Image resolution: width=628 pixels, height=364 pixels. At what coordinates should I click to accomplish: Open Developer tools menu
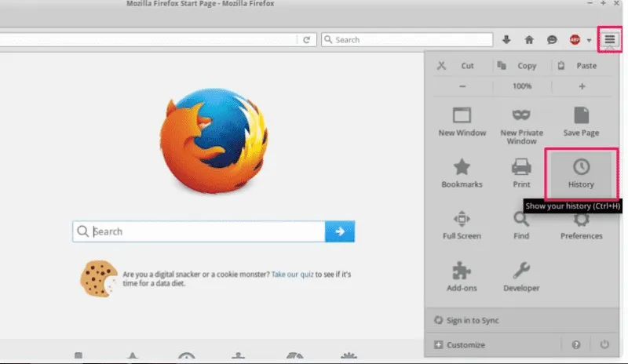[x=521, y=276]
